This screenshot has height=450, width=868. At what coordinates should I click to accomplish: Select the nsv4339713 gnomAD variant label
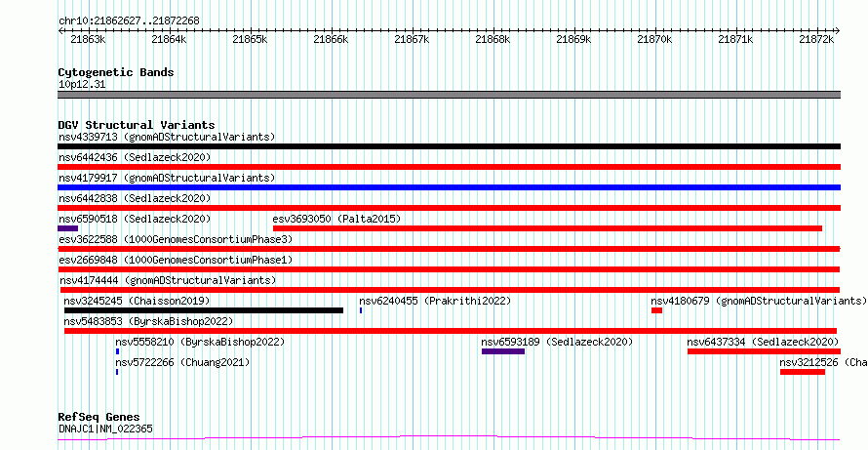pos(167,137)
